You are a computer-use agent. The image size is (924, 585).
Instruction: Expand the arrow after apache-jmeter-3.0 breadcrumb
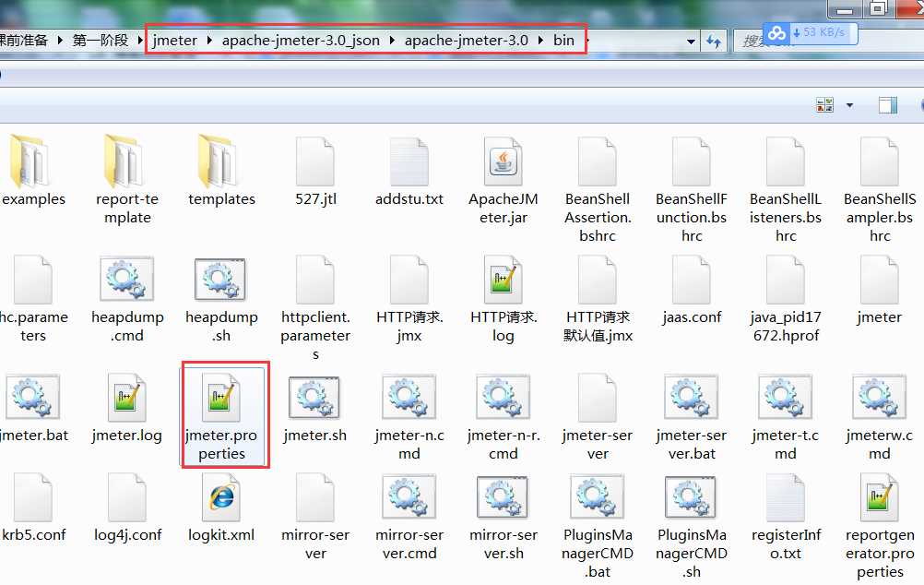pyautogui.click(x=540, y=40)
